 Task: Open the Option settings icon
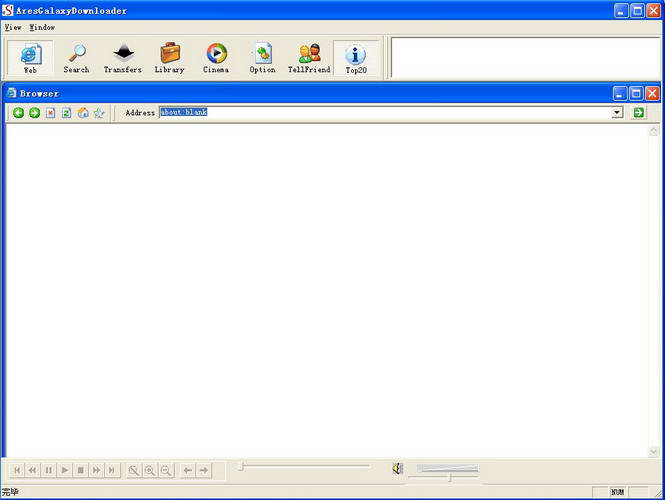tap(263, 58)
